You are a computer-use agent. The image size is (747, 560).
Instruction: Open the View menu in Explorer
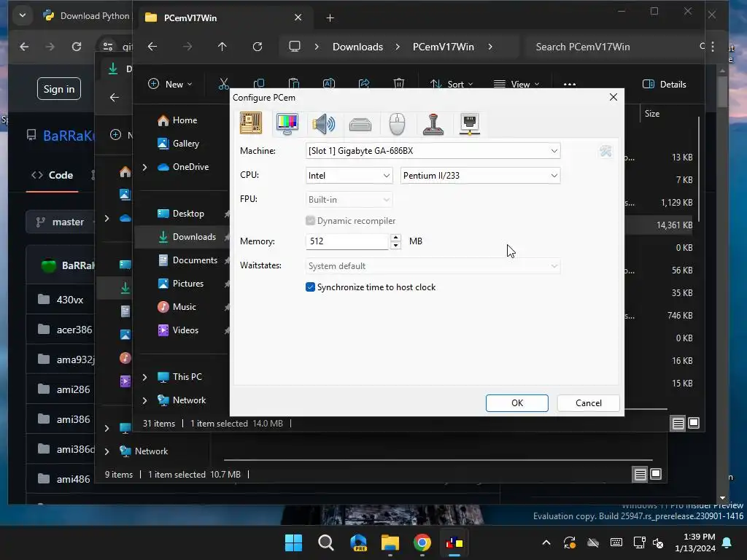tap(516, 85)
